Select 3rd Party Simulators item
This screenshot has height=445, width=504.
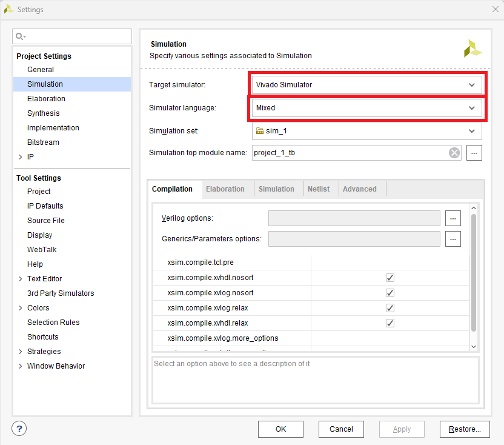pyautogui.click(x=61, y=293)
